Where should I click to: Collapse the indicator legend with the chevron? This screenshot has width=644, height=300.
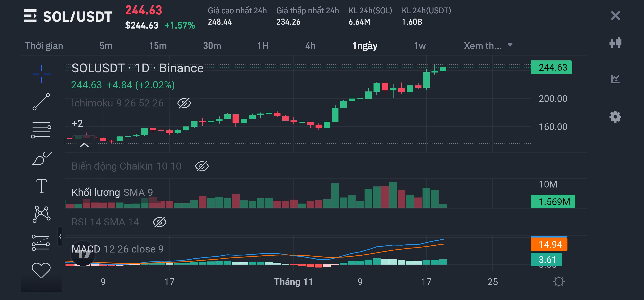(84, 145)
